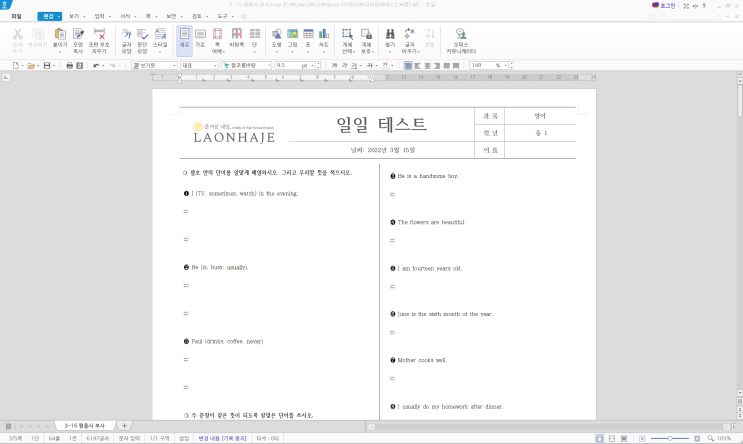Click the insert mode (삽입) status item
Image resolution: width=743 pixels, height=444 pixels.
[184, 439]
